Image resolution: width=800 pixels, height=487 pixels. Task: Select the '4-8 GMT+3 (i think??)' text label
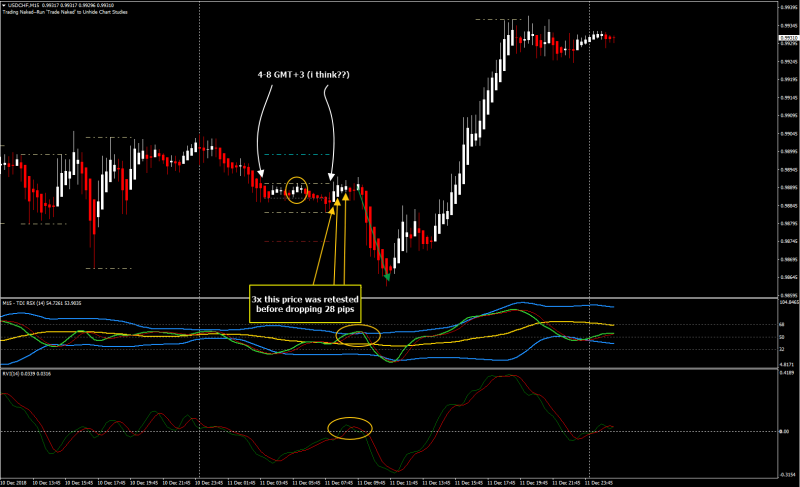[304, 74]
